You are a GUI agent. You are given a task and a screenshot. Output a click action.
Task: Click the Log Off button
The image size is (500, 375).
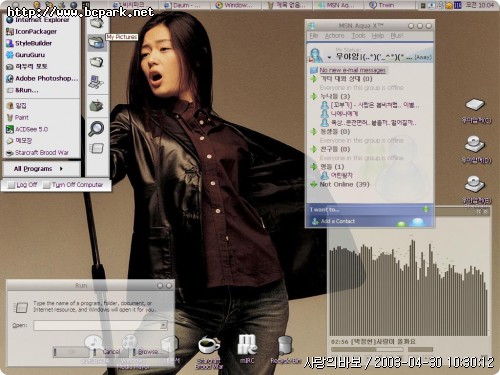point(23,185)
